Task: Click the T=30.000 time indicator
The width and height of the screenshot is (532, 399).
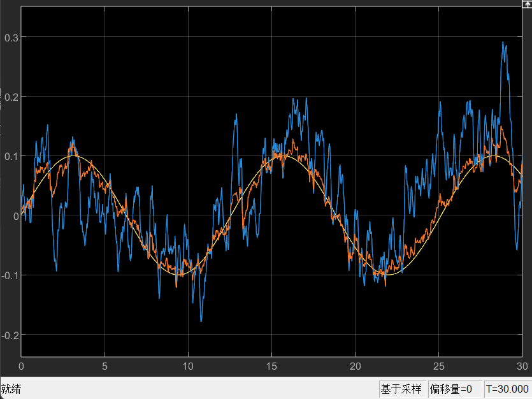Action: [x=507, y=389]
